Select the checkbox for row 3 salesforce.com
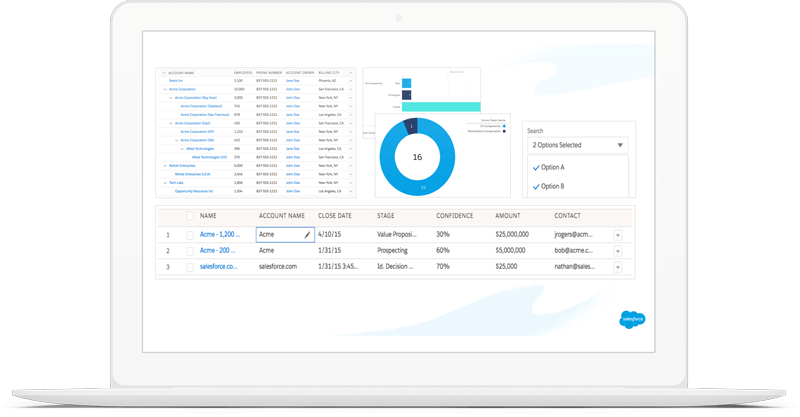Viewport: 800px width, 417px height. (191, 267)
